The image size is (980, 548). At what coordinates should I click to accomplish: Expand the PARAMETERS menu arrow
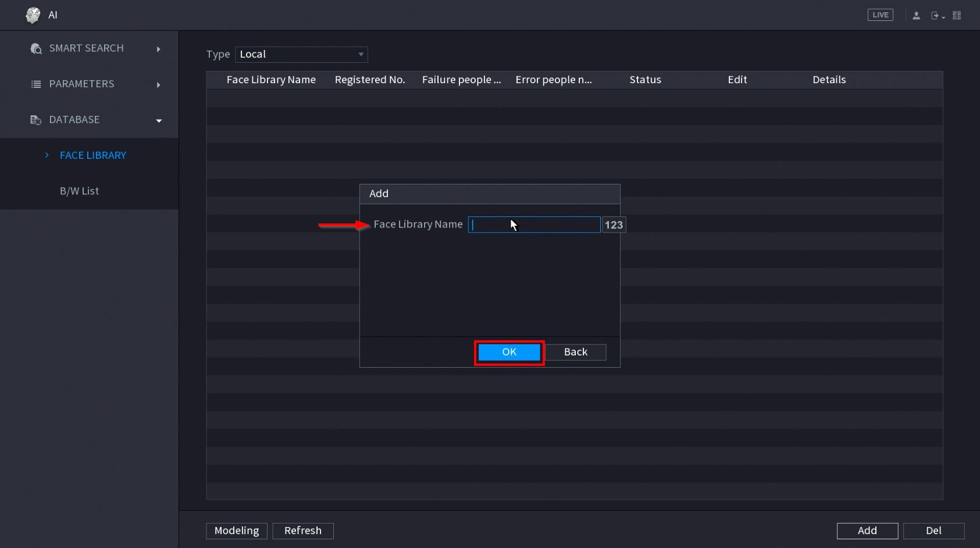pos(158,85)
